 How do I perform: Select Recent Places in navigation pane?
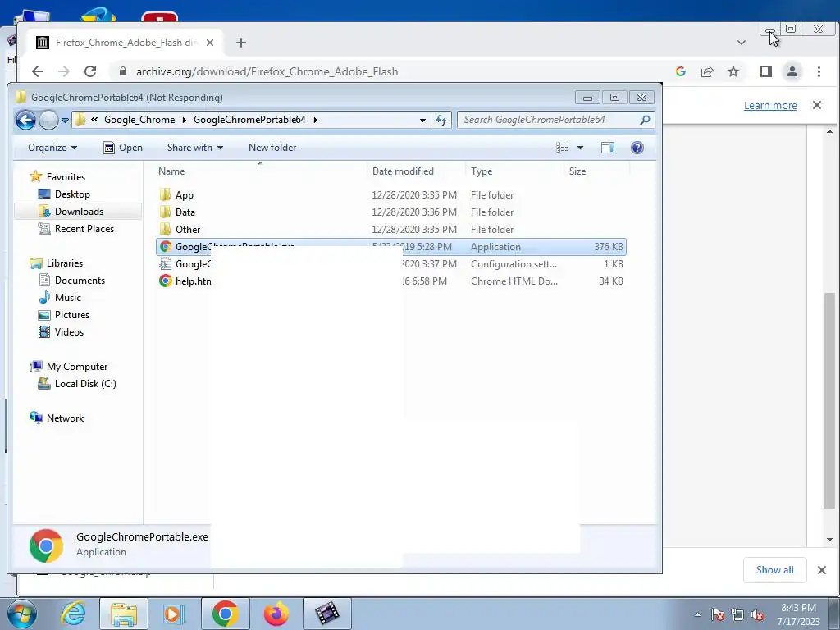[x=75, y=229]
